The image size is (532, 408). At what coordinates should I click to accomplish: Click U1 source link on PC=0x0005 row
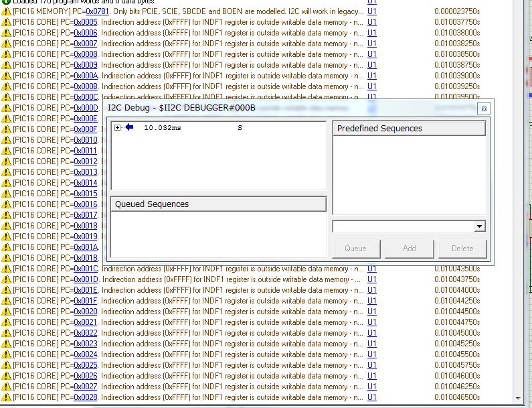tap(372, 22)
